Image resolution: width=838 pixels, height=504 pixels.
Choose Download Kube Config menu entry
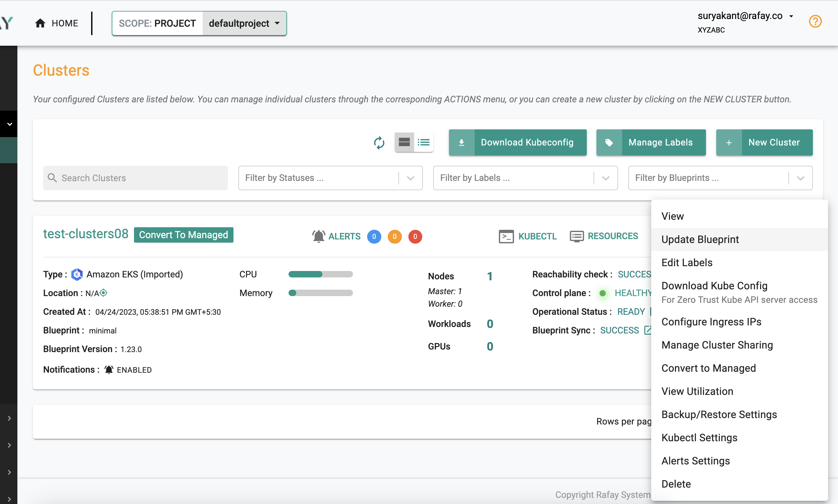[x=739, y=292]
